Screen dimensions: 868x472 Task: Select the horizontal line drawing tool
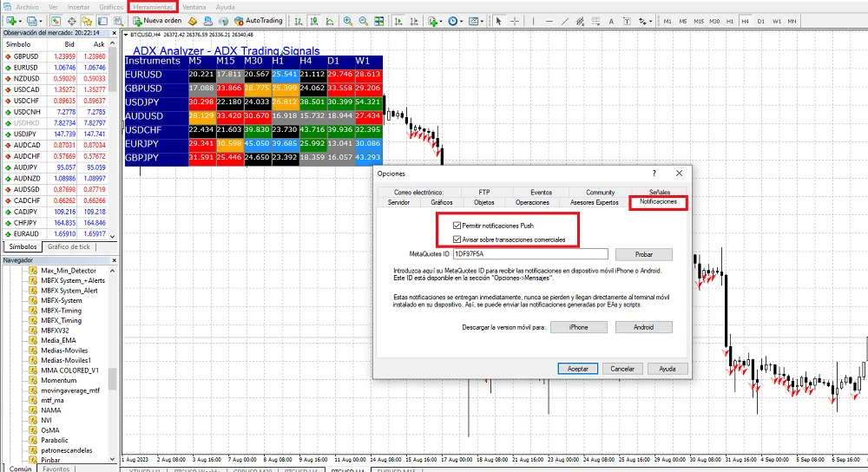tap(549, 21)
